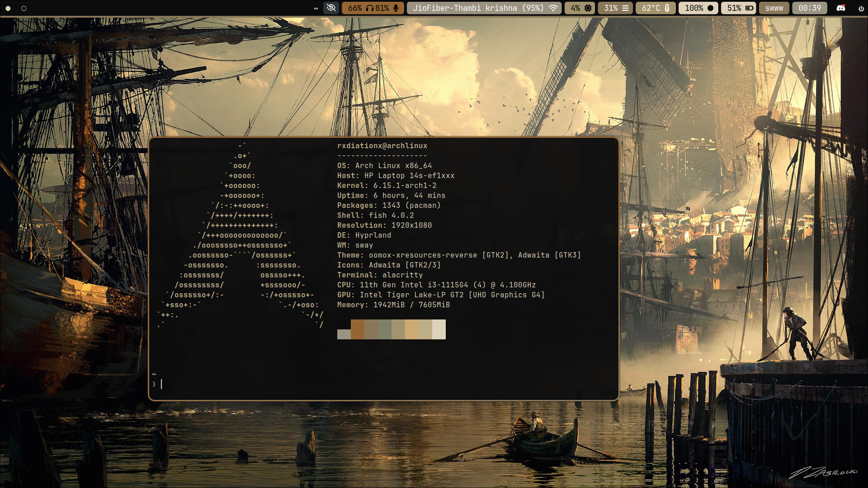868x488 pixels.
Task: Click the 'Icons: Adwaita [GTK2/3]' line
Action: point(389,265)
